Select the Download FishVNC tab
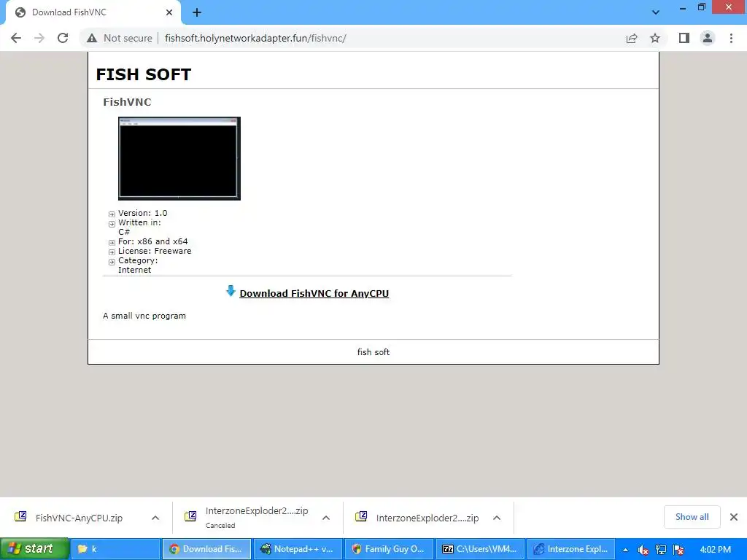Viewport: 747px width, 560px height. (93, 12)
